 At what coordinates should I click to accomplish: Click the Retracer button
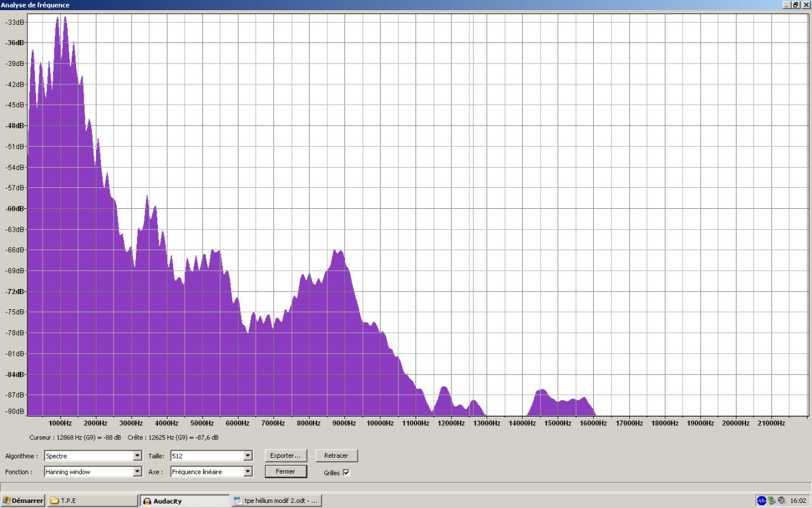point(336,456)
